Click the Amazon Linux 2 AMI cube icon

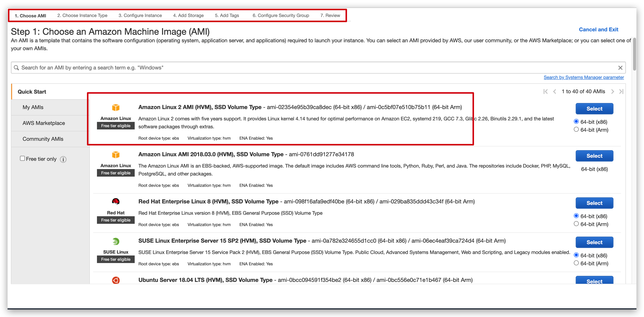116,108
